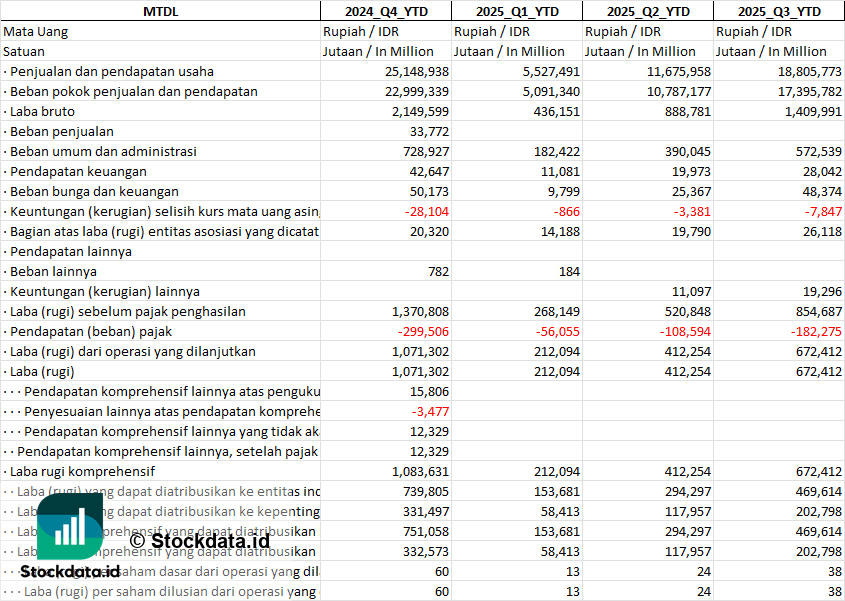This screenshot has width=845, height=601.
Task: Click the red value -299,506
Action: 423,331
